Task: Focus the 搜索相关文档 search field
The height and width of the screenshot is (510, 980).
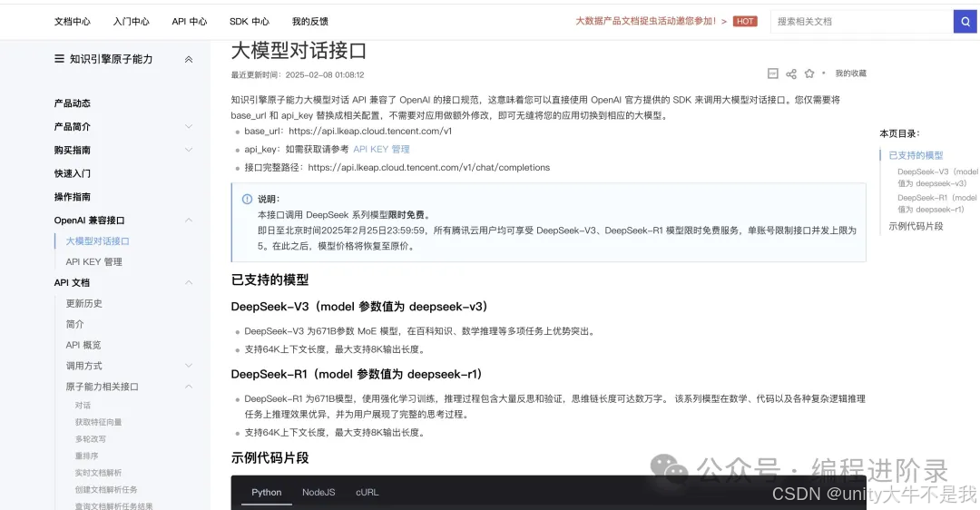Action: coord(862,21)
